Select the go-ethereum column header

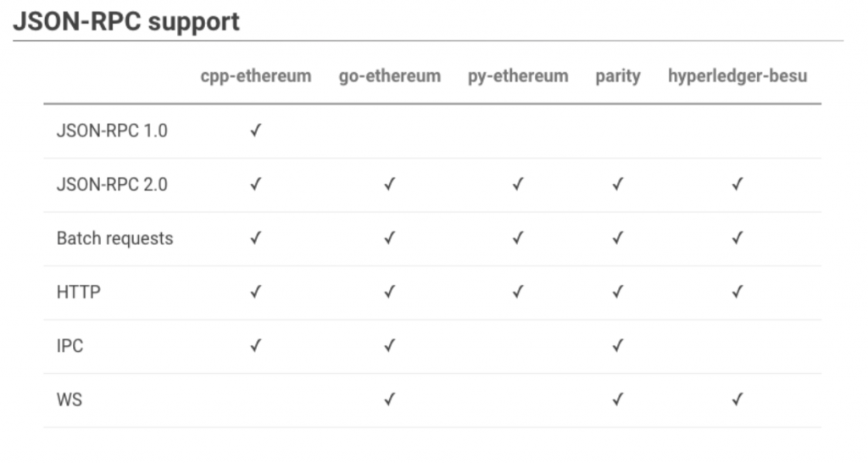(x=390, y=75)
